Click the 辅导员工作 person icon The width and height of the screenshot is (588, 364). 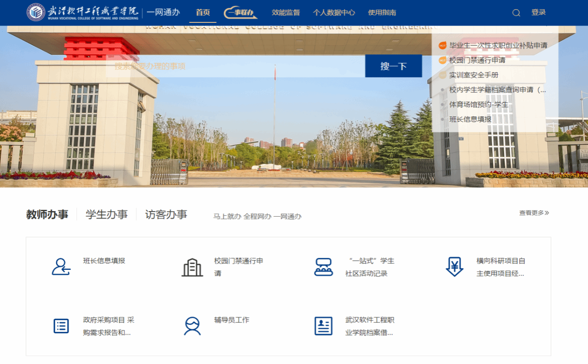click(x=192, y=326)
